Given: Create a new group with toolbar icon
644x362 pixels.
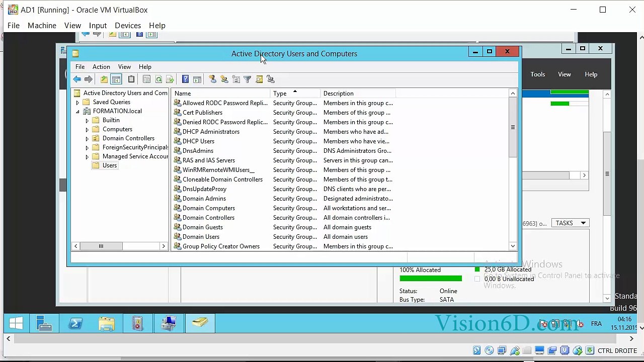Looking at the screenshot, I should [224, 79].
